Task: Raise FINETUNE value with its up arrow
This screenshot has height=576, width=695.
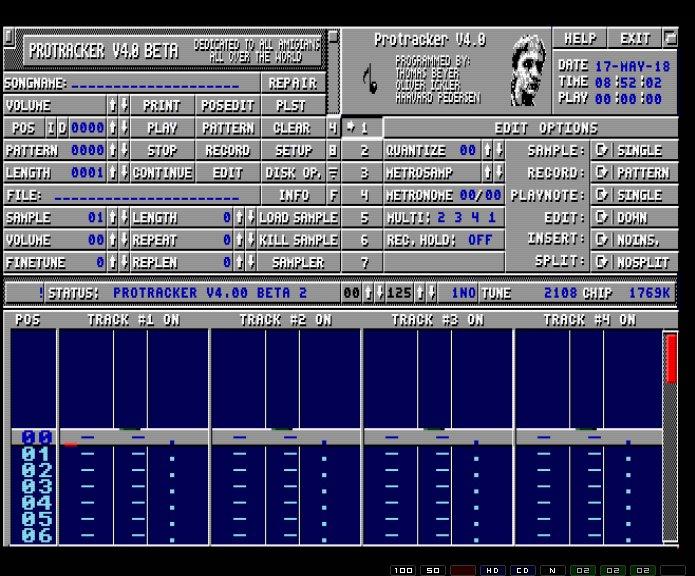Action: coord(113,262)
